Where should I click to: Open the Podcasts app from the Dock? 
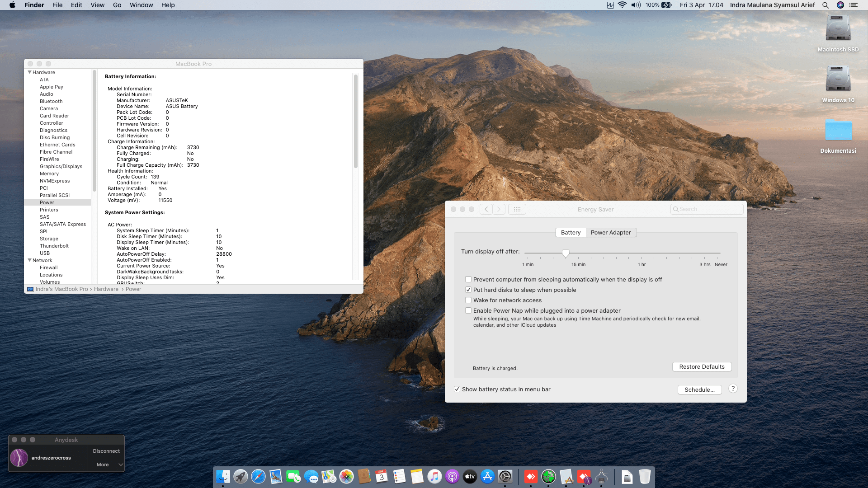(x=452, y=476)
